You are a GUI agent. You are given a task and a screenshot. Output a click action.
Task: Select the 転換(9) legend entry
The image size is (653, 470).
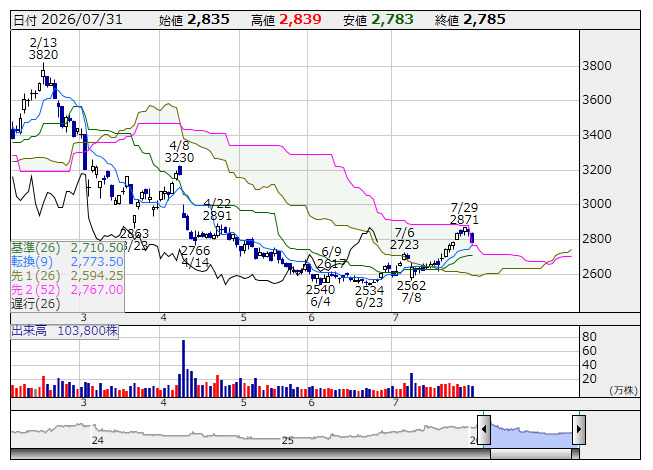[x=32, y=262]
